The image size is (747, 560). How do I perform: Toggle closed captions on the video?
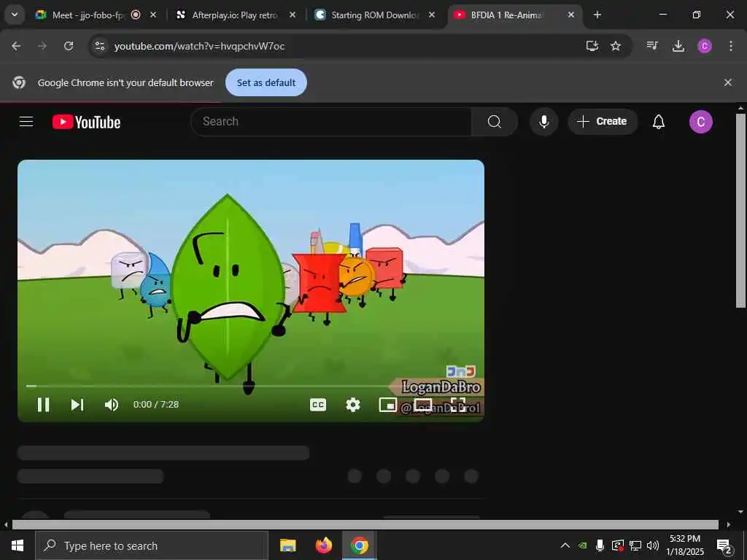pos(318,405)
